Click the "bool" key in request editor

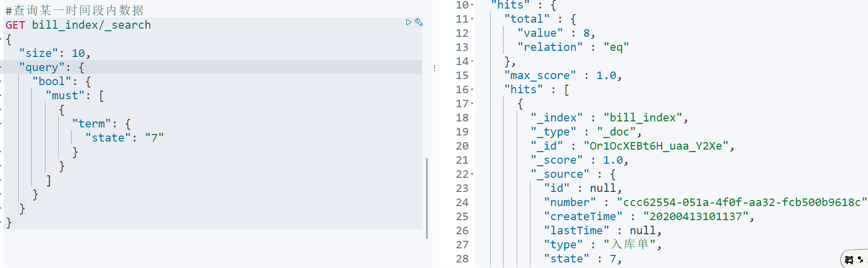coord(52,82)
